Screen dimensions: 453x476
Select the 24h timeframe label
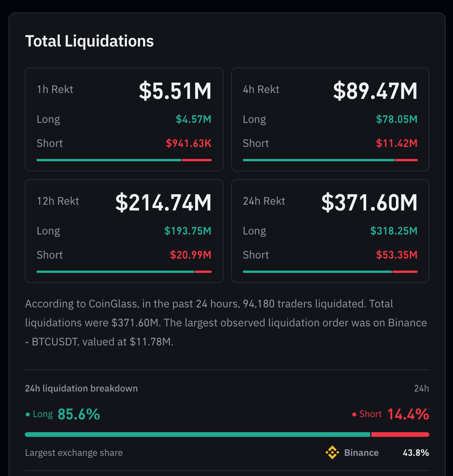click(x=422, y=388)
